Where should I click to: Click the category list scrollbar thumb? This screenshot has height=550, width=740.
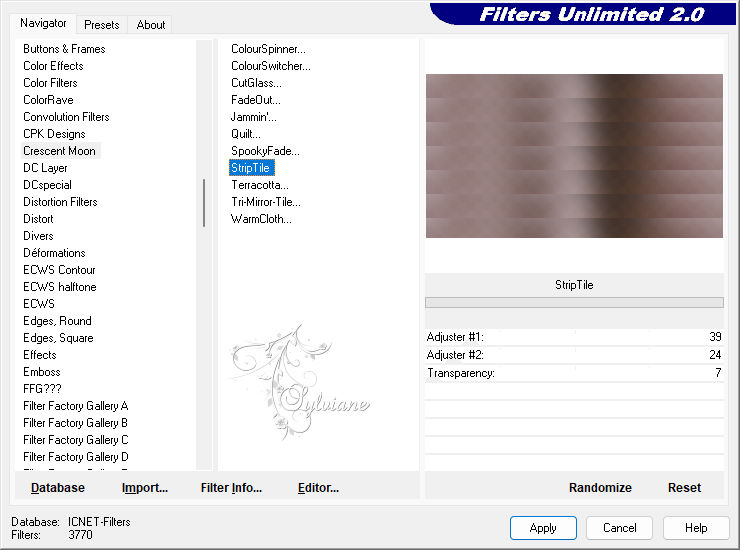204,203
